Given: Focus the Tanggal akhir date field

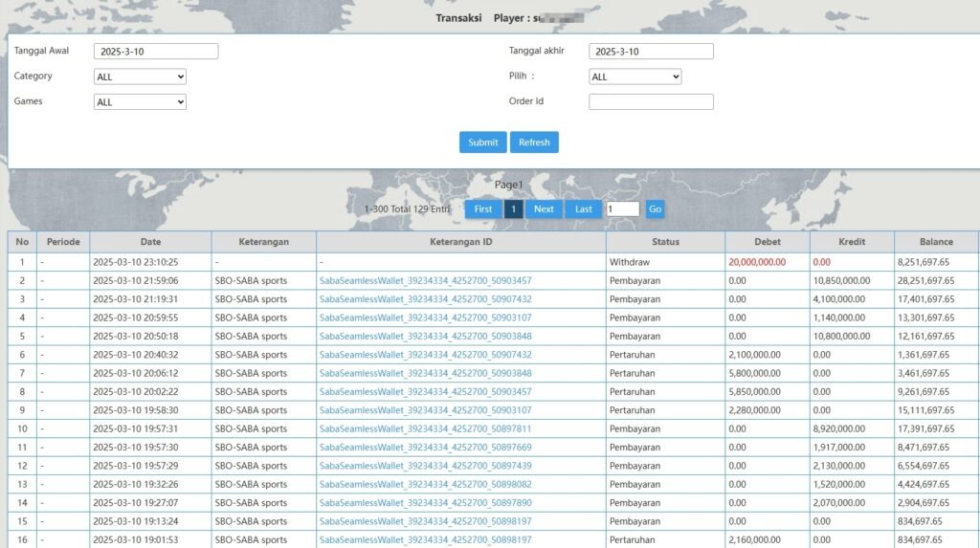Looking at the screenshot, I should coord(651,52).
